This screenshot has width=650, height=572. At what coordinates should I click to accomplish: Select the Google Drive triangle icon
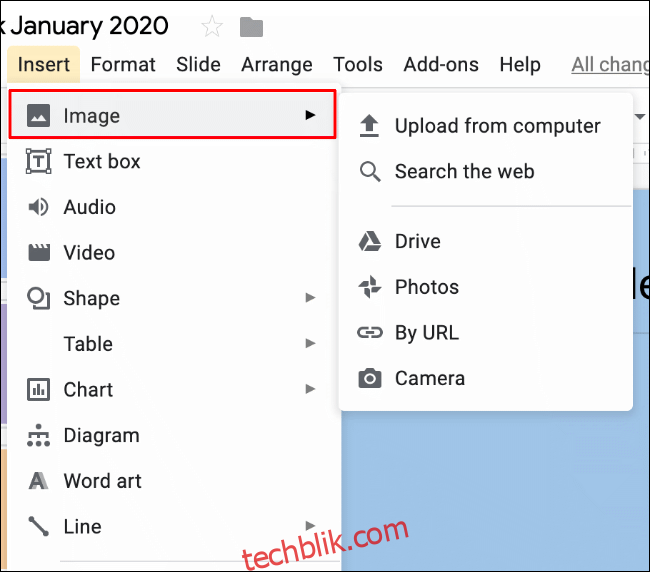pyautogui.click(x=369, y=241)
